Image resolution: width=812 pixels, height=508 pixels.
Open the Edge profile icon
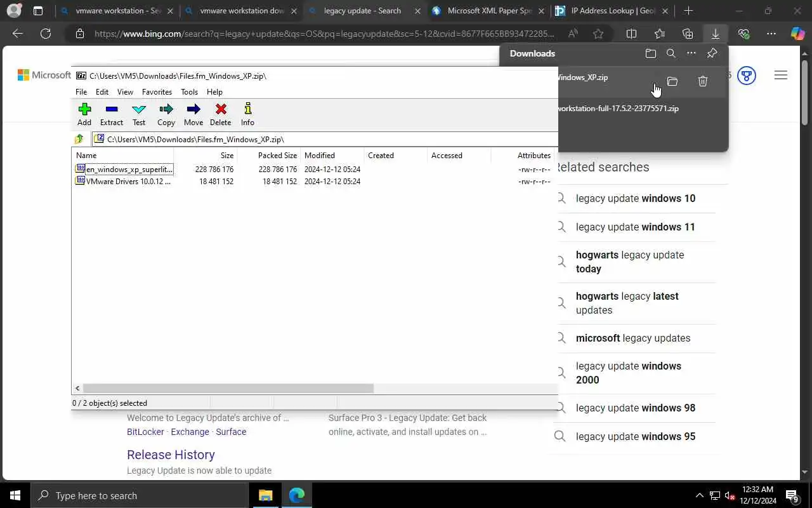[14, 11]
